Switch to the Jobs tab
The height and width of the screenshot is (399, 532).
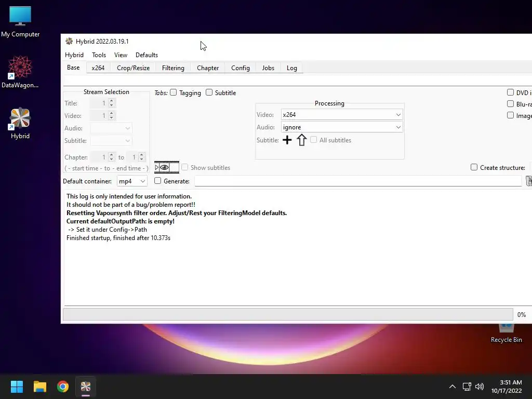(268, 68)
